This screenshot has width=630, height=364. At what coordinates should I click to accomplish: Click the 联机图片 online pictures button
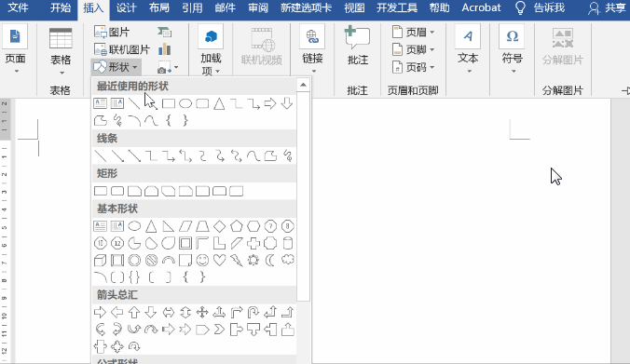[122, 49]
